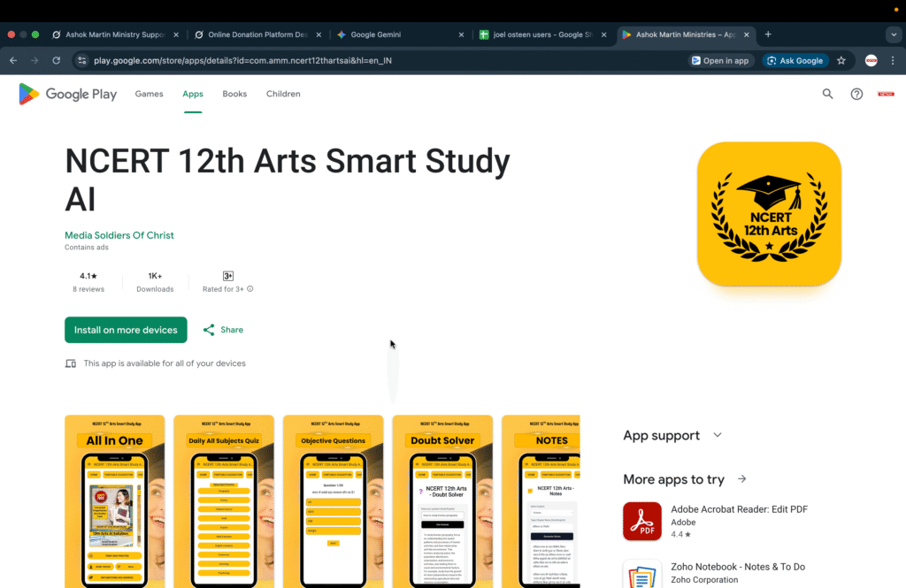Click the Zoho Notebook app icon
The width and height of the screenshot is (906, 588).
pyautogui.click(x=642, y=575)
